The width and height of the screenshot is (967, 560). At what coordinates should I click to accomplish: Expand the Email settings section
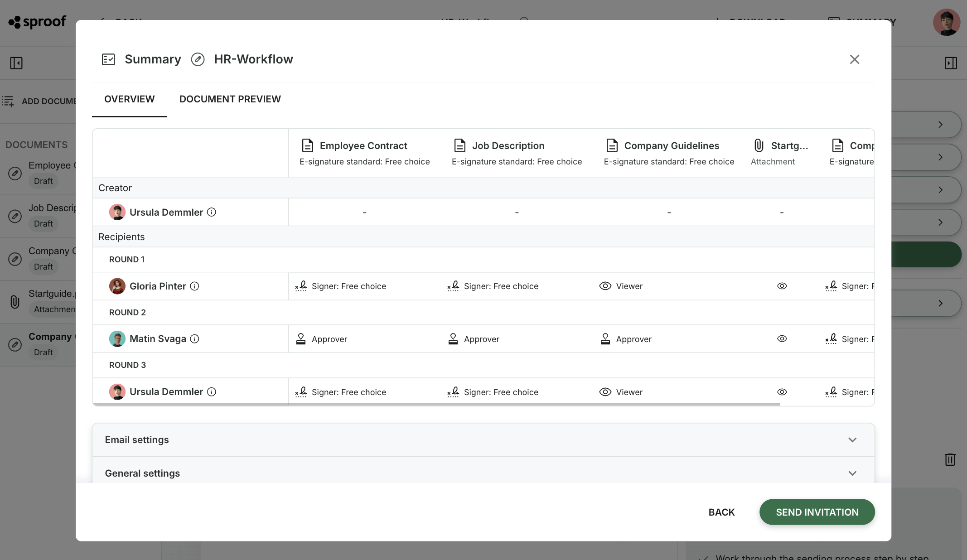pos(483,440)
